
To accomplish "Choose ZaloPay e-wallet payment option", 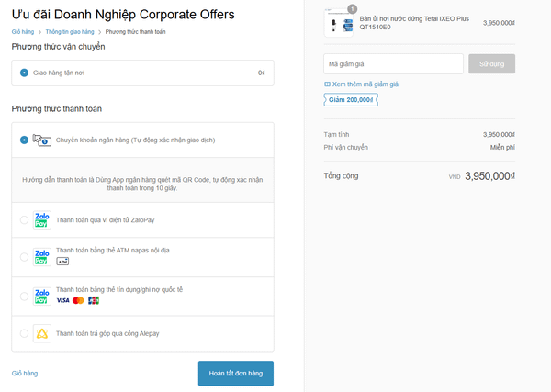I will (24, 219).
